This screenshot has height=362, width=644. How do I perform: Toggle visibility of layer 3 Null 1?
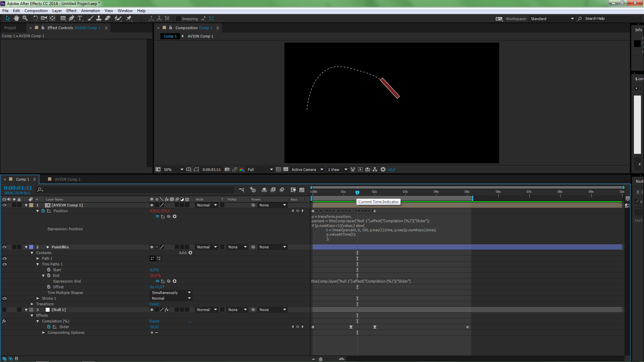(5, 309)
